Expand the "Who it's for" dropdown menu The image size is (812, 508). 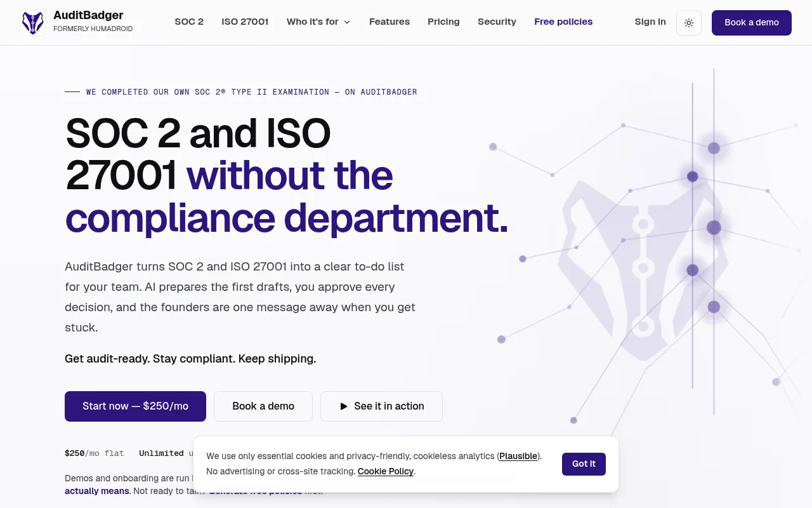coord(318,22)
